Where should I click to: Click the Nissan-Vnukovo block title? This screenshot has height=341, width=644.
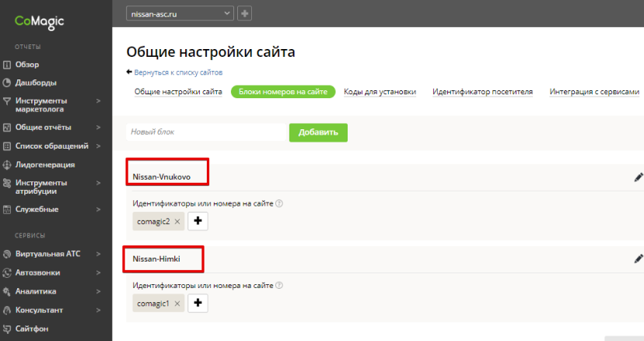(x=162, y=177)
